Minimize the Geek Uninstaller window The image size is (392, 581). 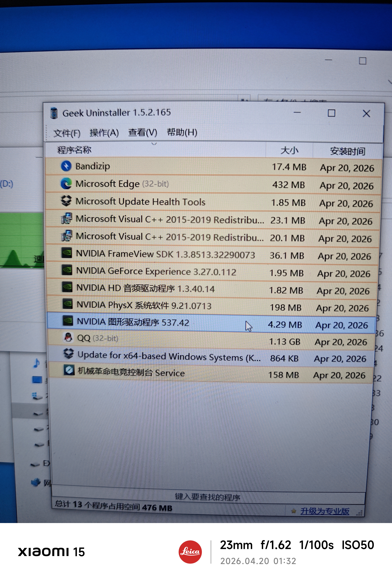[297, 113]
